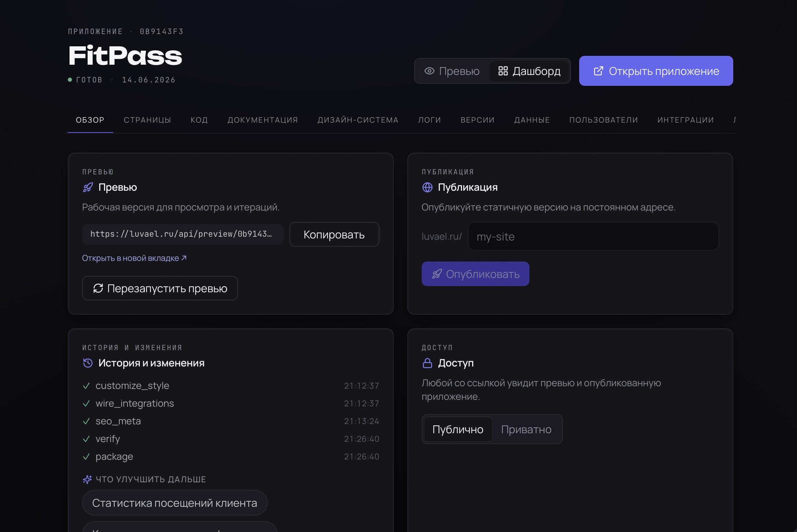This screenshot has width=797, height=532.
Task: Click the Статистика посещений клиента suggestion
Action: [x=175, y=503]
